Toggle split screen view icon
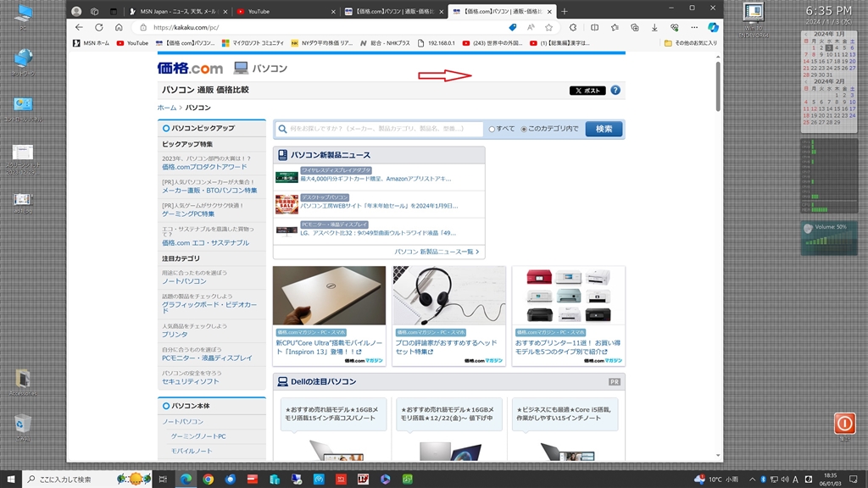The height and width of the screenshot is (488, 868). (594, 27)
